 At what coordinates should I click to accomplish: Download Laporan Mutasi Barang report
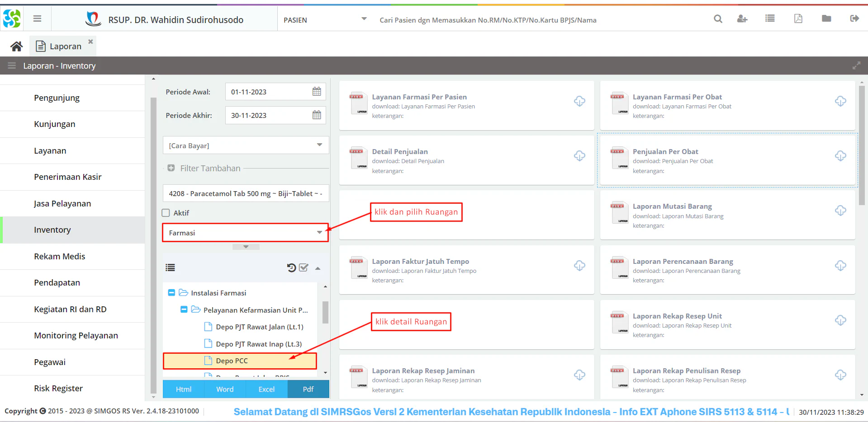point(840,211)
